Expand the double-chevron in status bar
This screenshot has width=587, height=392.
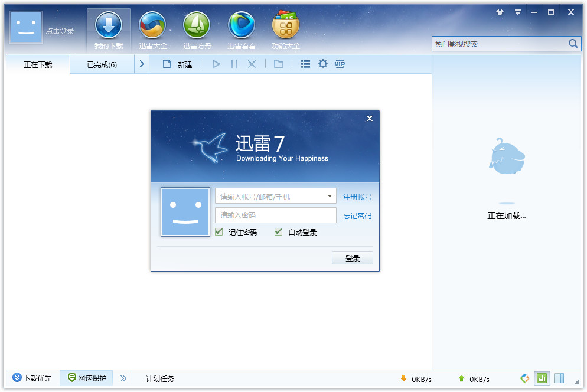pyautogui.click(x=123, y=378)
